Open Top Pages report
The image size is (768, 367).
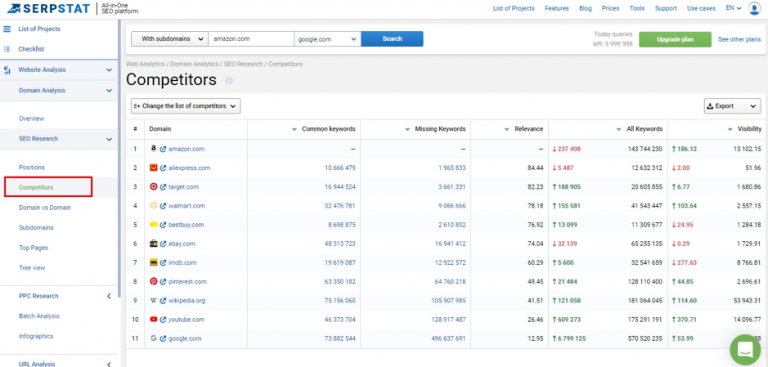pos(32,248)
